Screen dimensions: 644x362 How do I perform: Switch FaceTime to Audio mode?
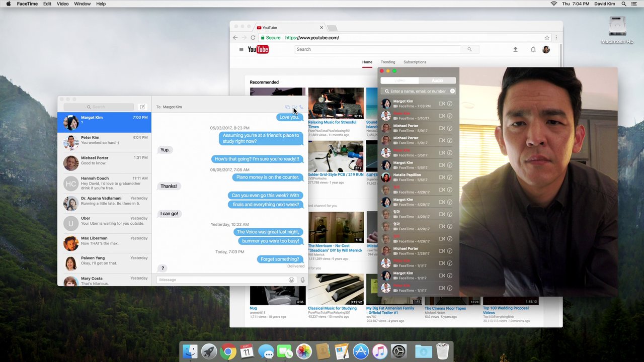pos(437,80)
